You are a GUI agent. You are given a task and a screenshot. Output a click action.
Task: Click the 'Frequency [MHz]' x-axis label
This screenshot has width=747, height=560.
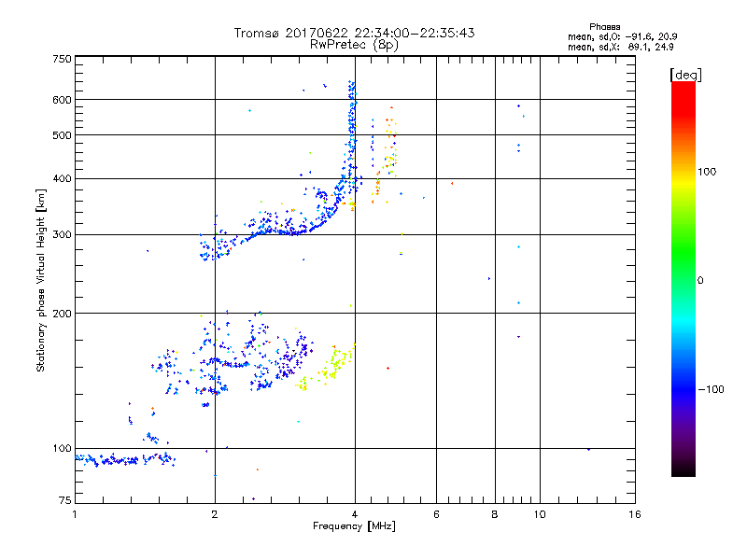click(354, 528)
